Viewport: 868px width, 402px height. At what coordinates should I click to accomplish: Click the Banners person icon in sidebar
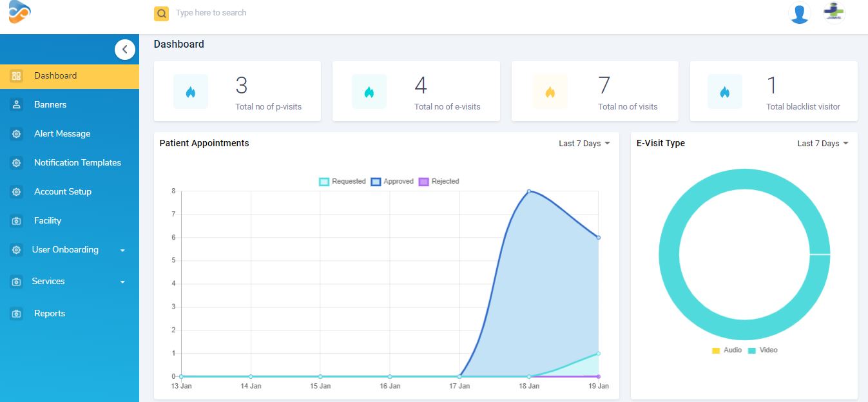click(x=17, y=105)
